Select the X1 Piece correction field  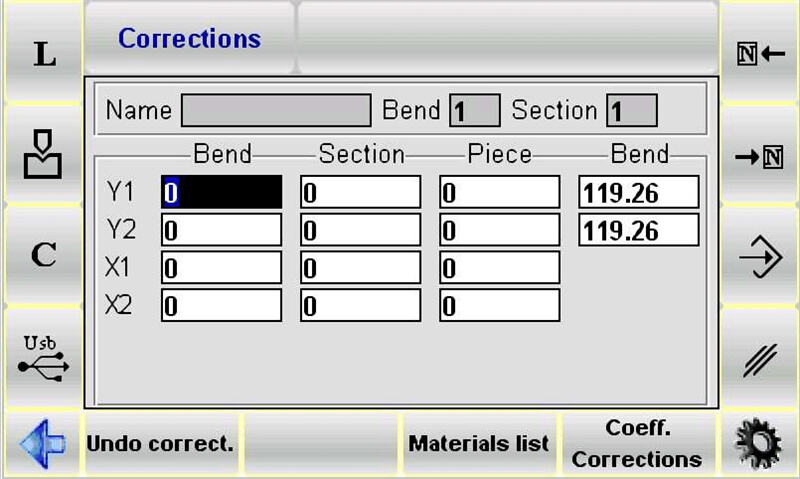point(499,268)
